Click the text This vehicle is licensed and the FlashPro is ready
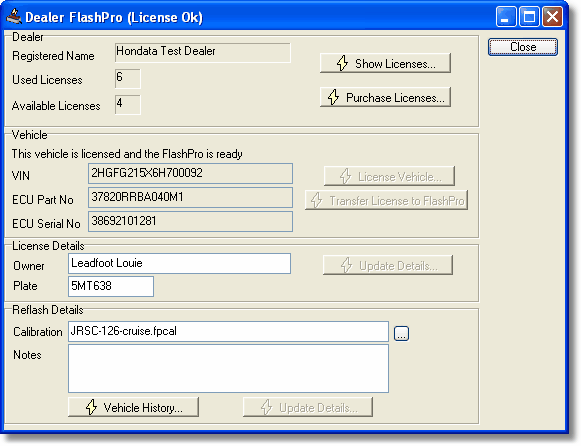Viewport: 581px width, 446px height. pyautogui.click(x=127, y=154)
